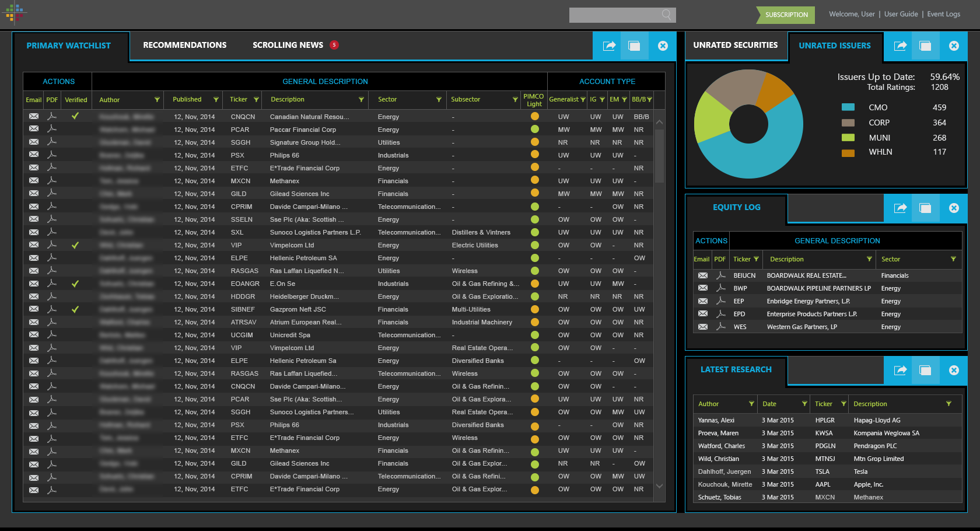
Task: Switch to the Unrated Securities tab
Action: coord(735,46)
